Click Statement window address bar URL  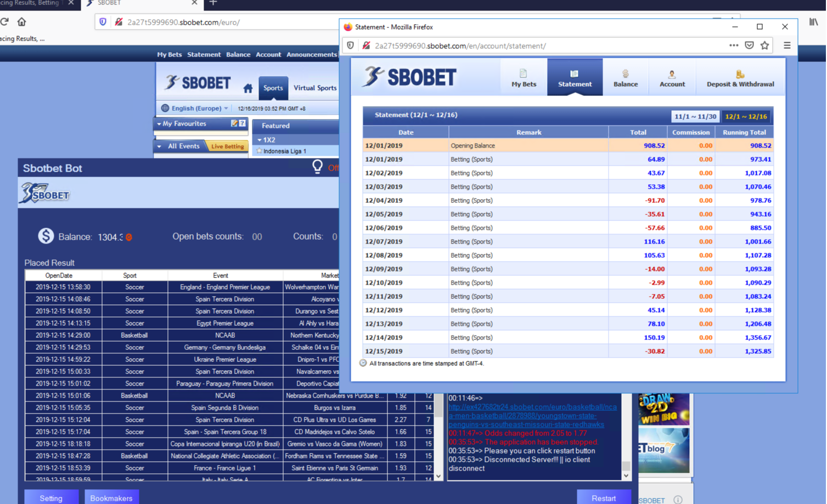(460, 46)
